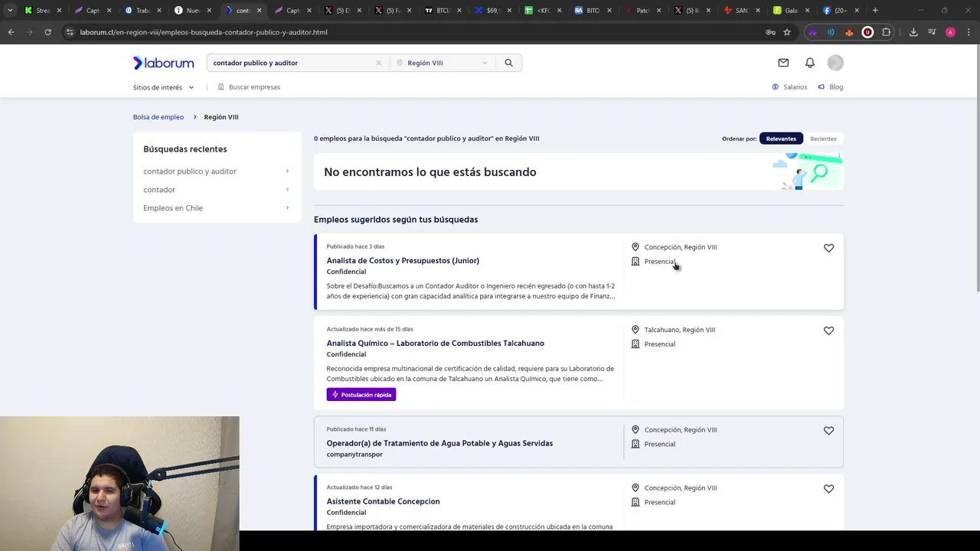Favorite the Analista Químico job with heart icon
The height and width of the screenshot is (551, 980).
point(828,331)
